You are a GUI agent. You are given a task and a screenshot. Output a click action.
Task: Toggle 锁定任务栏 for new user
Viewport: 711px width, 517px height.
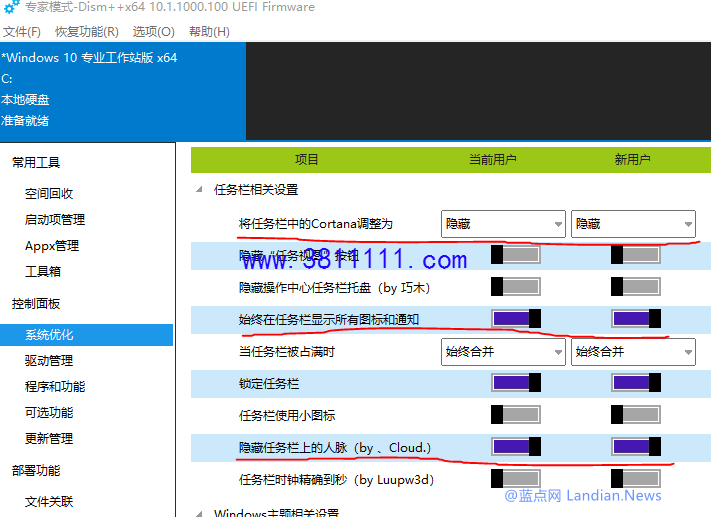point(636,383)
